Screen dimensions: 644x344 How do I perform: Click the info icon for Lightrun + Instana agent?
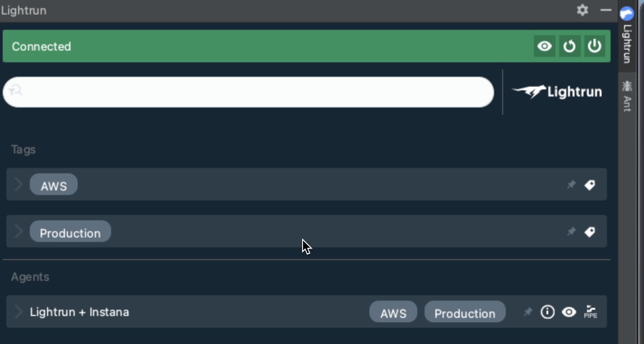pyautogui.click(x=547, y=311)
